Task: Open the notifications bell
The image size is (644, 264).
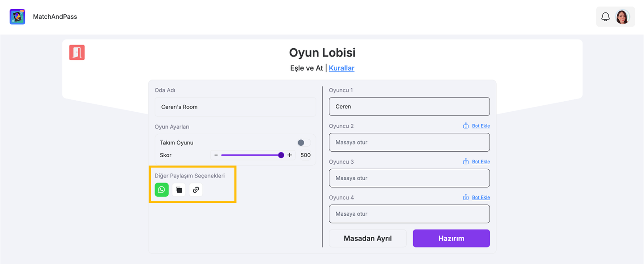Action: [605, 17]
